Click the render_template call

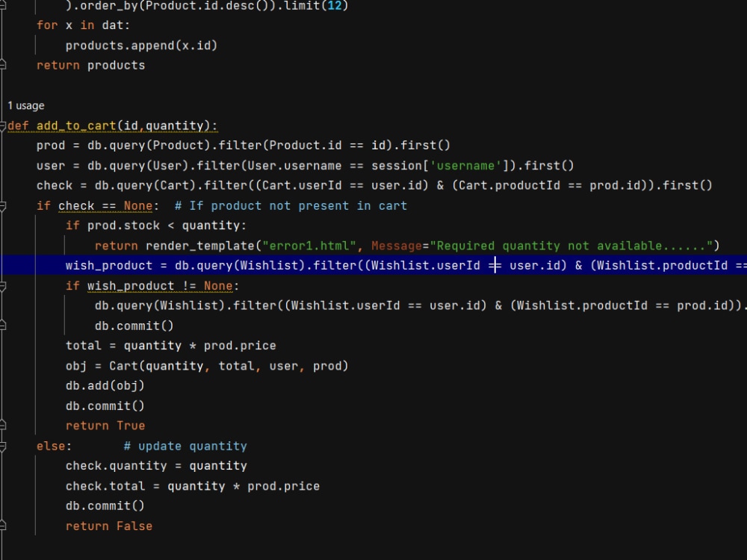[x=200, y=246]
